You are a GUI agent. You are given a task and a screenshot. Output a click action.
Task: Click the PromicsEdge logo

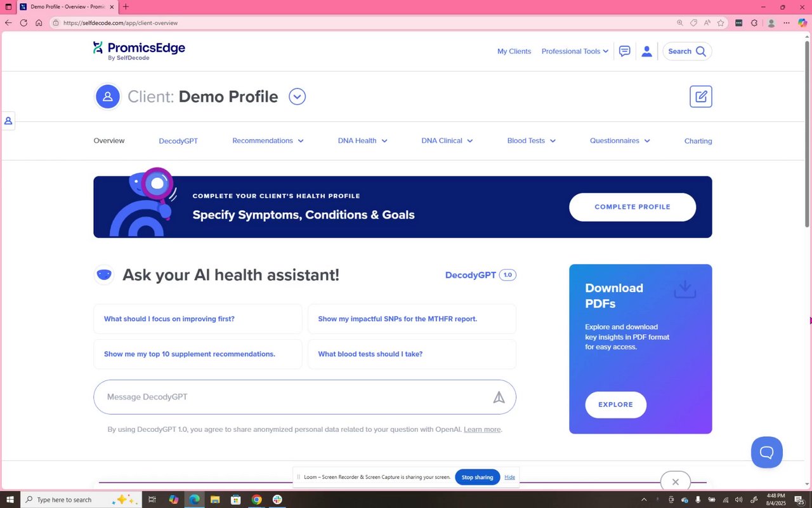(139, 51)
